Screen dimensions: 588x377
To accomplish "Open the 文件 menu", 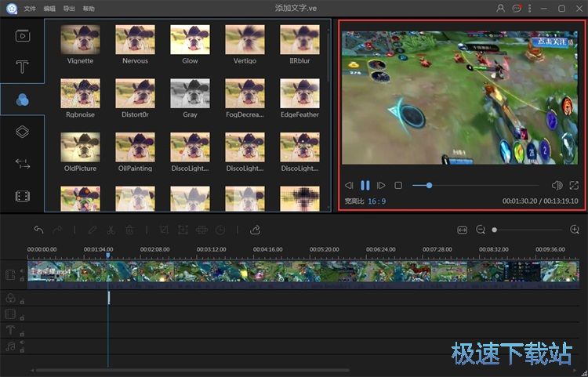I will (30, 9).
